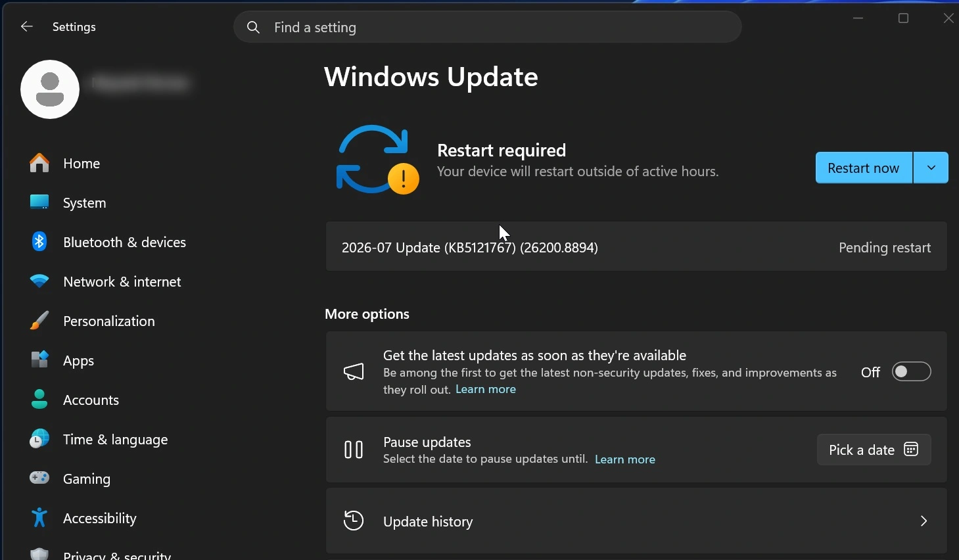
Task: Expand the Restart now dropdown arrow
Action: coord(931,168)
